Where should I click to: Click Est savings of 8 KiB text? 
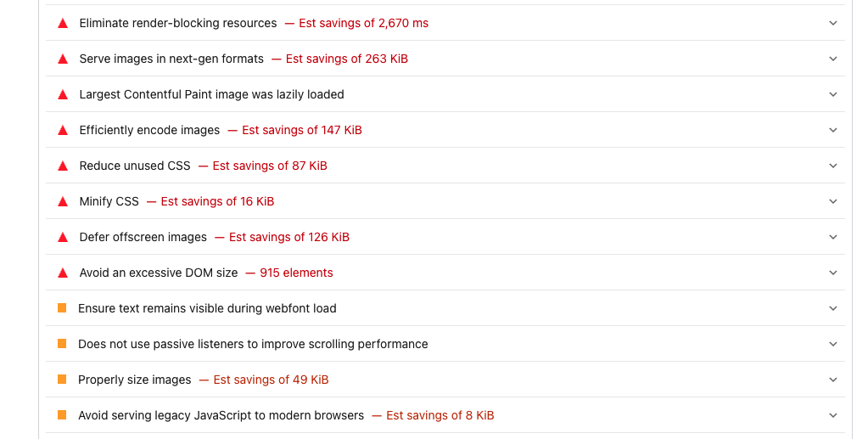click(x=440, y=416)
